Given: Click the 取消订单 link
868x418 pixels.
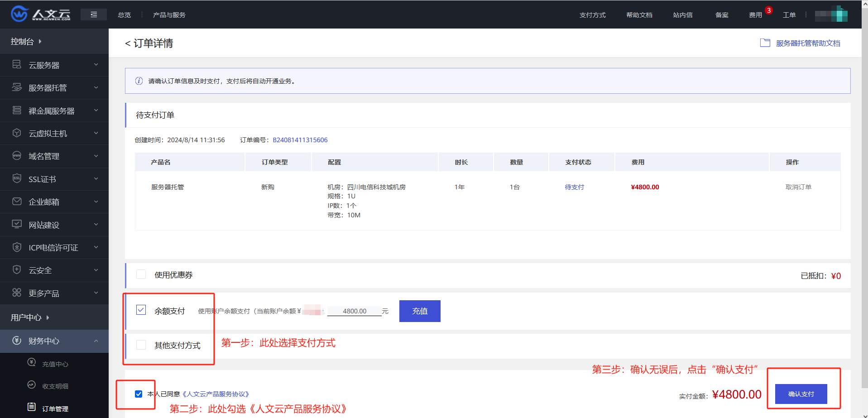Looking at the screenshot, I should coord(798,187).
